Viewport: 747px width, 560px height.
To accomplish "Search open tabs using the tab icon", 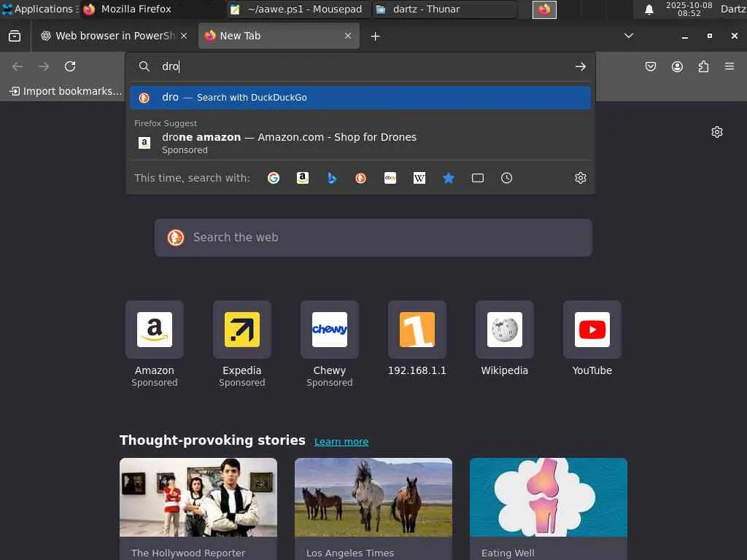I will pyautogui.click(x=477, y=178).
